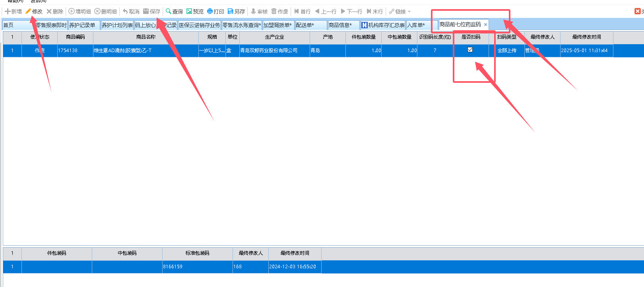The image size is (644, 287).
Task: Click the 删除 (delete) toolbar icon
Action: (x=49, y=12)
